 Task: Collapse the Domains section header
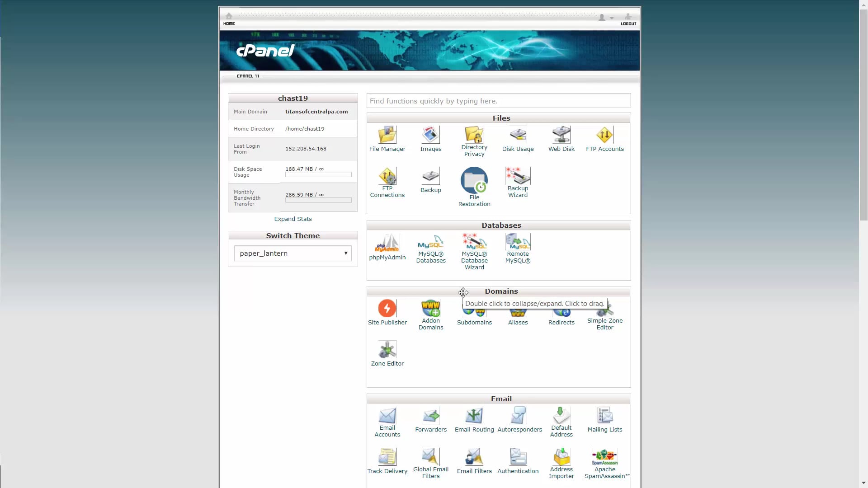(x=499, y=291)
